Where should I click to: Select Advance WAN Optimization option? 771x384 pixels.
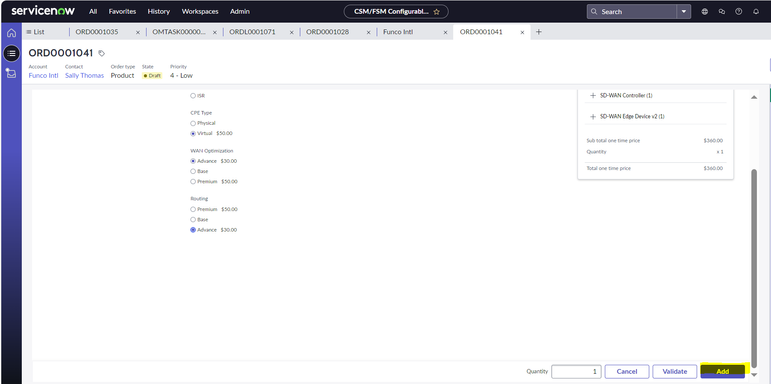pos(193,161)
